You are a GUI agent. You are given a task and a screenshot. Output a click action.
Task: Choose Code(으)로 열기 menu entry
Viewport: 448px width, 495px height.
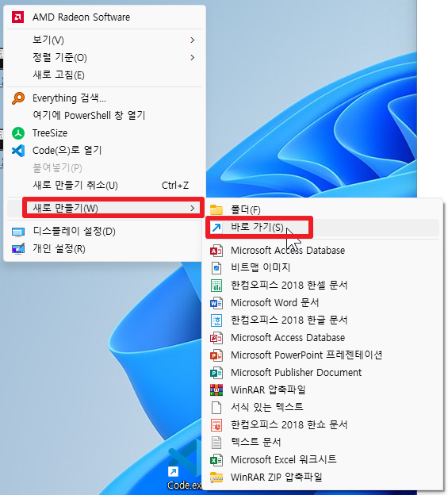click(x=105, y=151)
